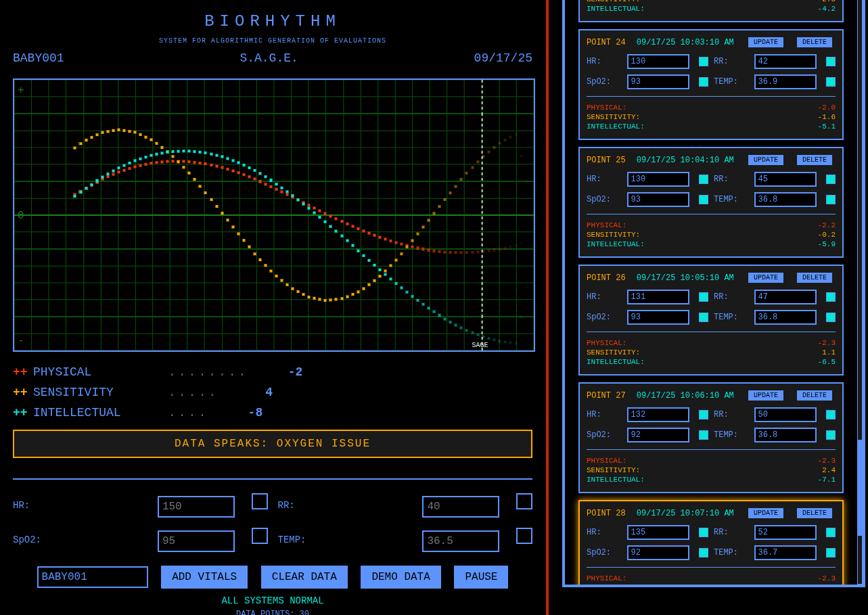Click the ALL SYSTEMS NORMAL status indicator

click(273, 600)
